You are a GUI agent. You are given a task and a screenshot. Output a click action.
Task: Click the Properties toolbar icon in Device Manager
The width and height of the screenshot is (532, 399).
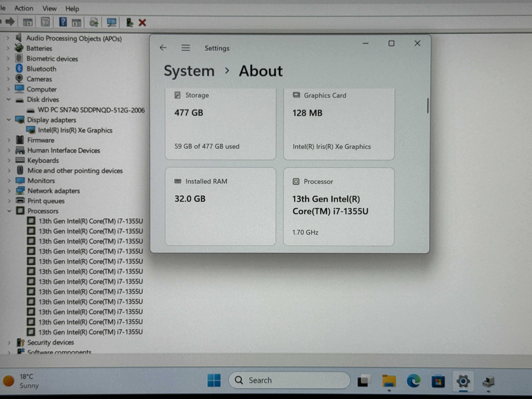click(x=45, y=22)
